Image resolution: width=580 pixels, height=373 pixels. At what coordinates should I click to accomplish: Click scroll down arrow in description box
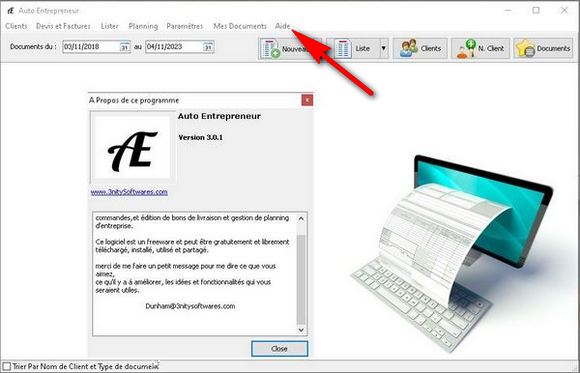[301, 330]
